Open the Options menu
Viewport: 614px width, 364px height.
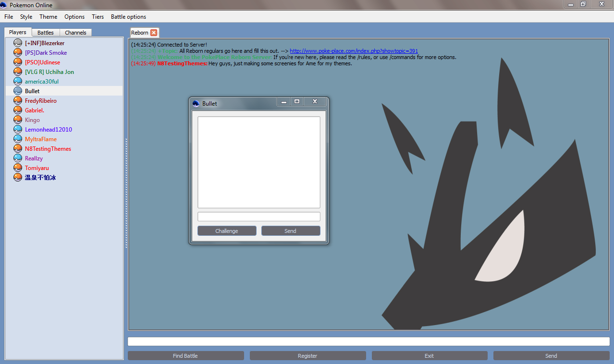click(74, 17)
